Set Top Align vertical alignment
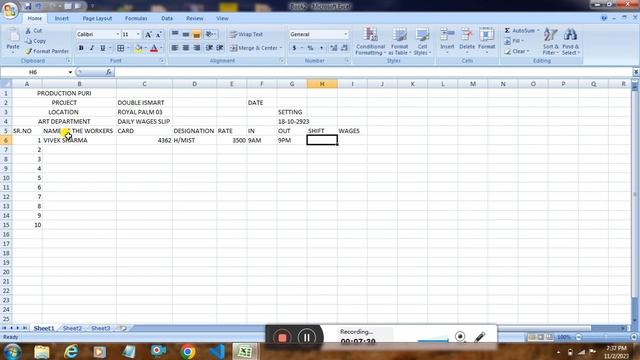Image resolution: width=640 pixels, height=360 pixels. [x=175, y=34]
